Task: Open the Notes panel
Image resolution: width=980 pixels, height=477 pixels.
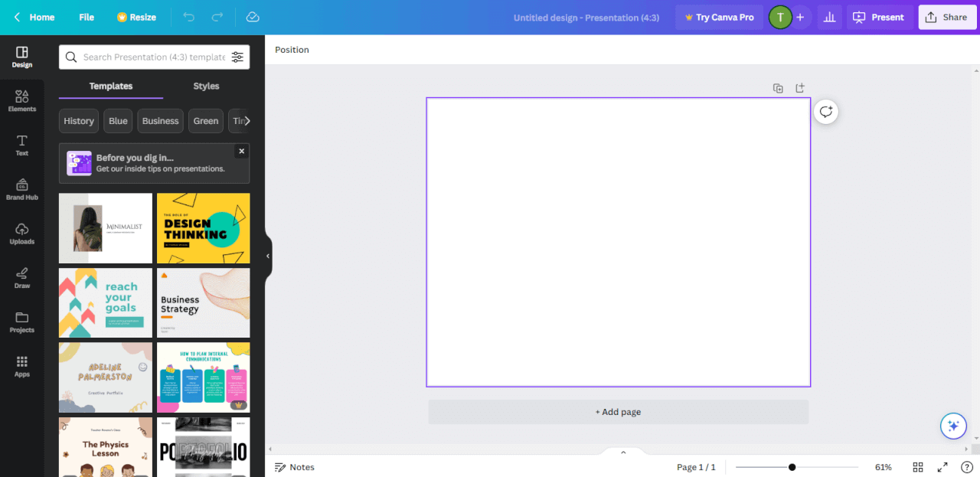Action: click(x=294, y=467)
